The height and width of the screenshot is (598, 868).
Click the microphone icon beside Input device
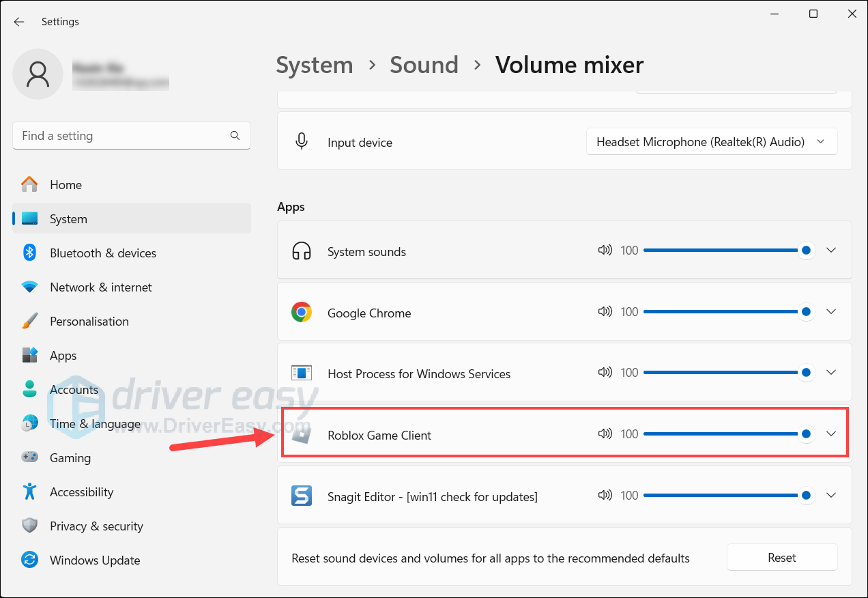(301, 141)
